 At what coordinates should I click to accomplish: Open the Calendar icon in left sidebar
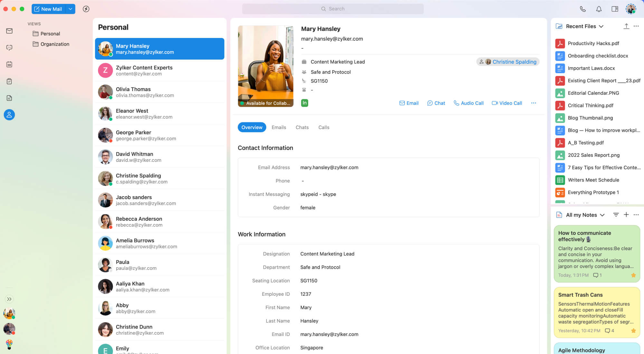pyautogui.click(x=9, y=64)
